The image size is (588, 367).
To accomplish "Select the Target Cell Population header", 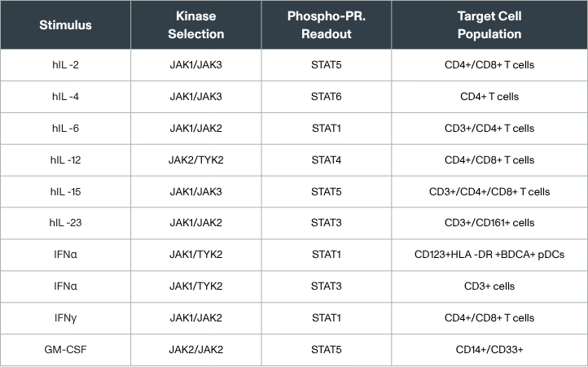I will 489,25.
